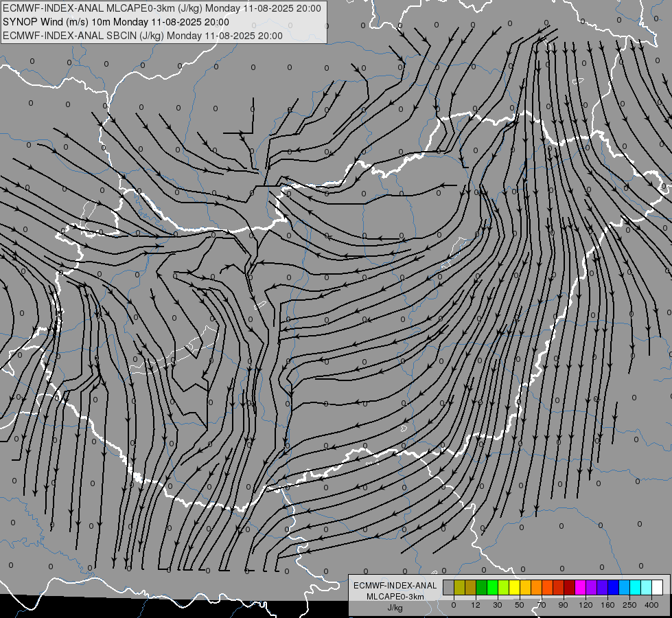Choose the cyan legend swatch
The height and width of the screenshot is (618, 672).
(x=635, y=588)
